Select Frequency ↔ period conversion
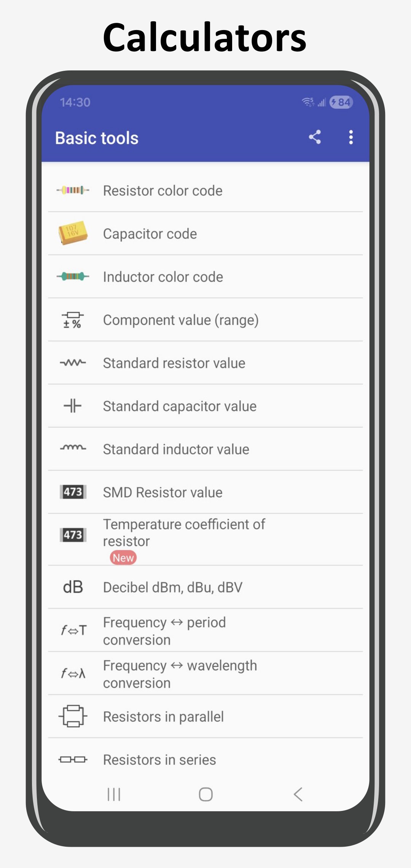 164,631
